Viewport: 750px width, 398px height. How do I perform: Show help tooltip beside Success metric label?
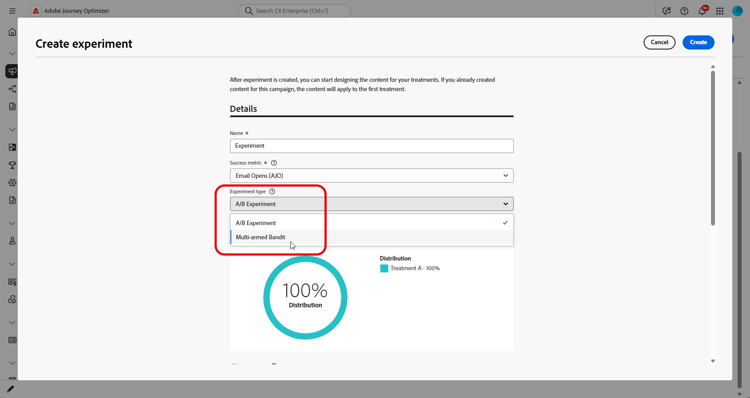274,163
